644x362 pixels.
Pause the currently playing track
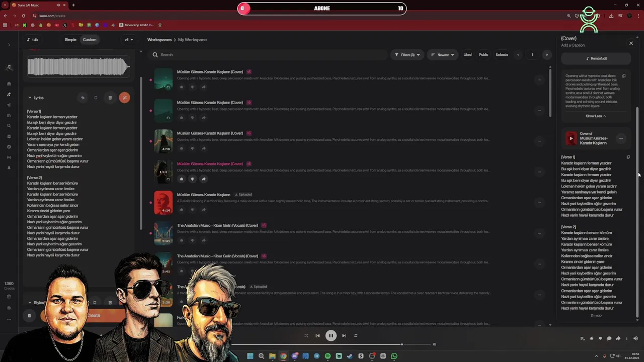point(331,336)
